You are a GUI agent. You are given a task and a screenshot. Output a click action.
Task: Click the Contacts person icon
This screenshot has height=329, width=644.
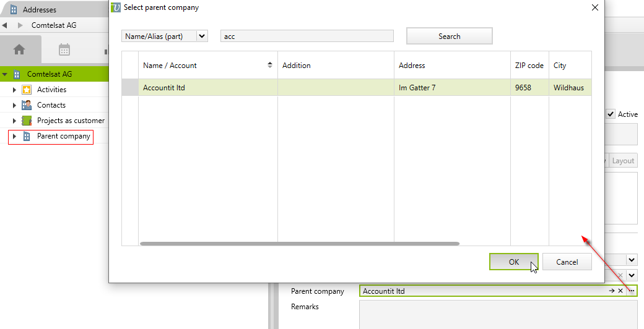tap(27, 105)
